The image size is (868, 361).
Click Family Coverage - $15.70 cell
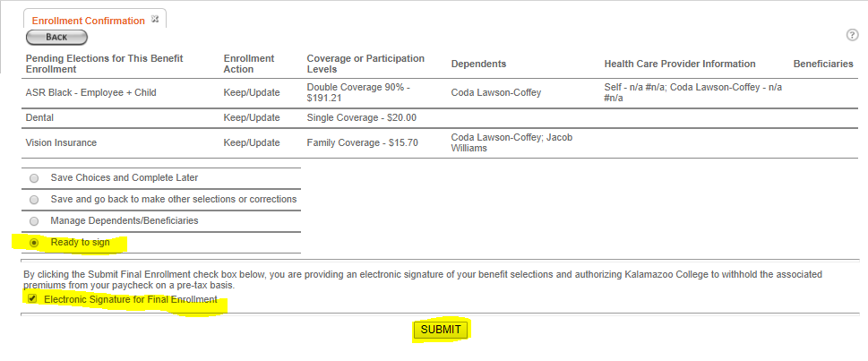(362, 142)
